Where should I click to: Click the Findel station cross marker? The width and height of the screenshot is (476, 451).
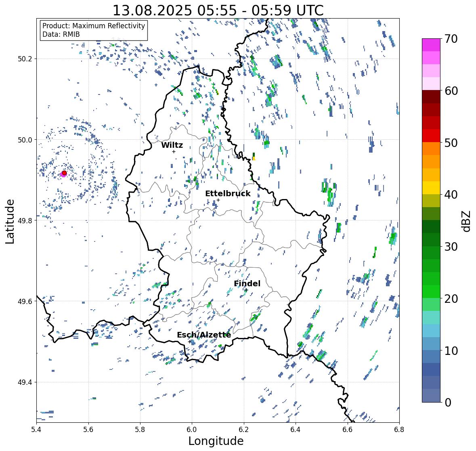click(247, 290)
